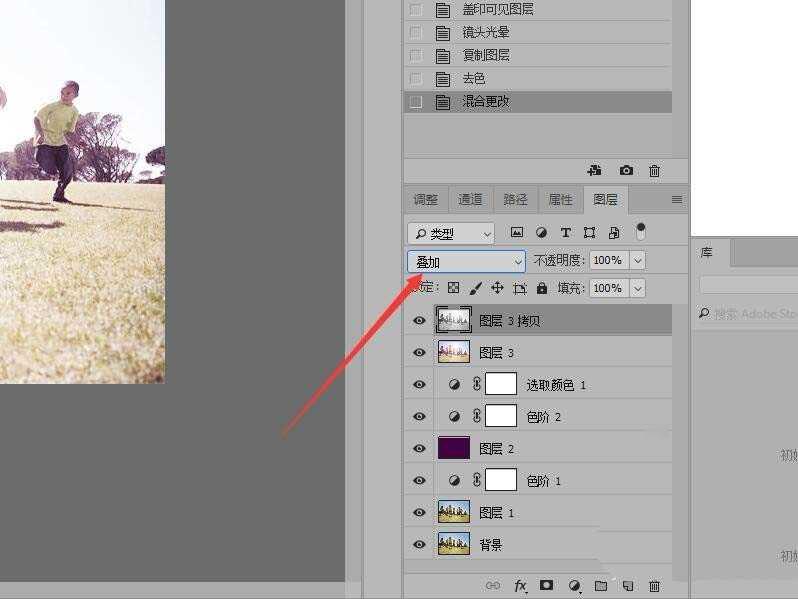Filter layers by pixel image icon
This screenshot has width=798, height=599.
pyautogui.click(x=517, y=233)
